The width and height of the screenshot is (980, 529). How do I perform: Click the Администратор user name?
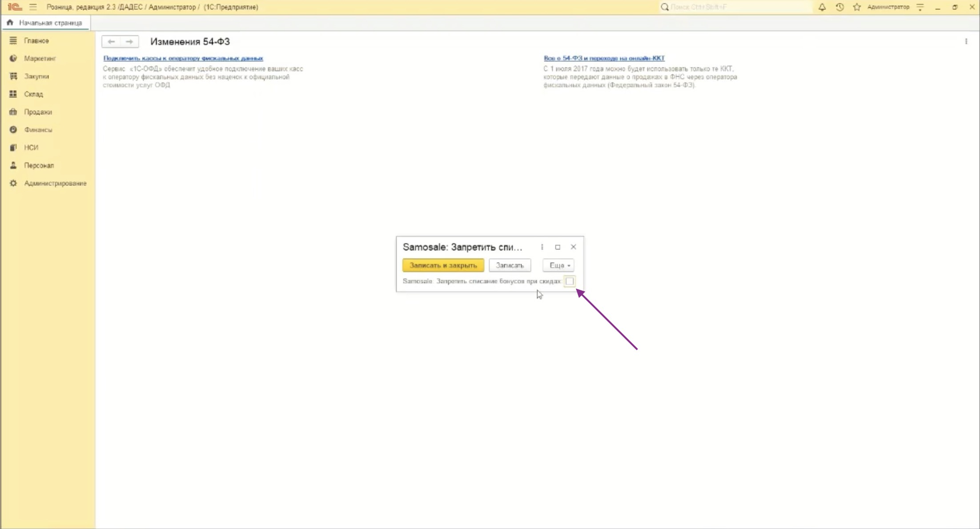(x=888, y=7)
